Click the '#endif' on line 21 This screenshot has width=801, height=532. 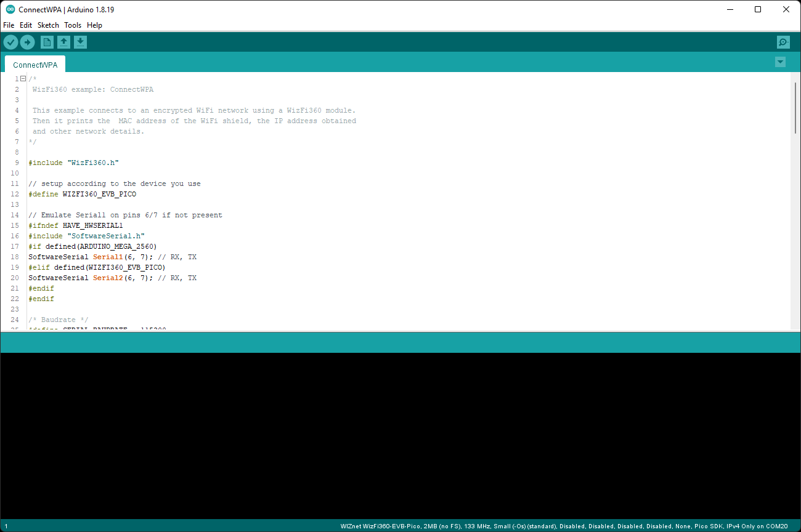[41, 288]
